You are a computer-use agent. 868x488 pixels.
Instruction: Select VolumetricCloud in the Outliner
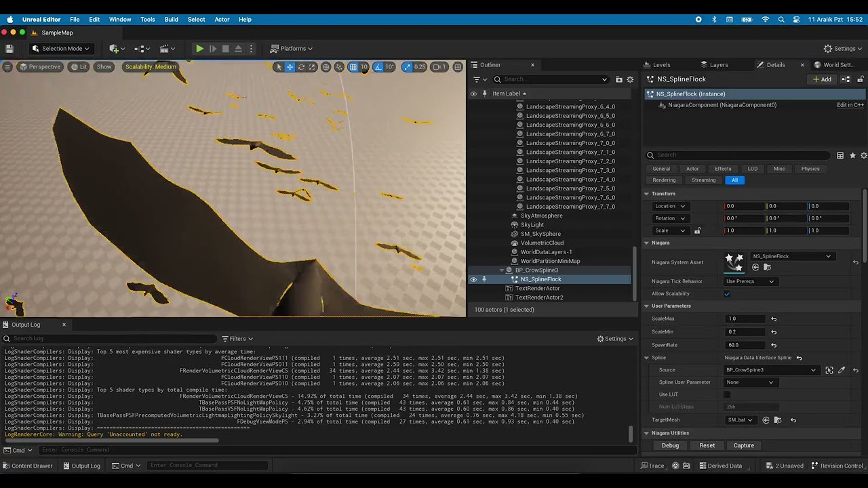tap(542, 243)
